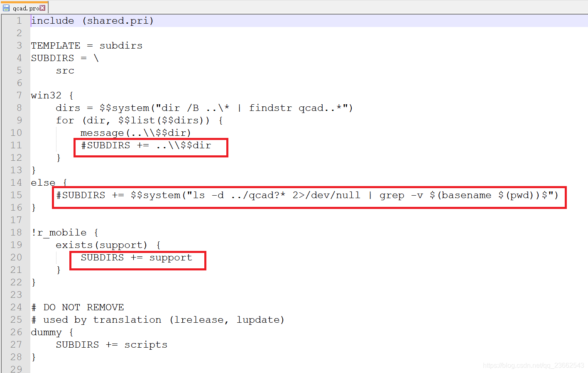The image size is (588, 373).
Task: Click line number 11 in margin
Action: 16,145
